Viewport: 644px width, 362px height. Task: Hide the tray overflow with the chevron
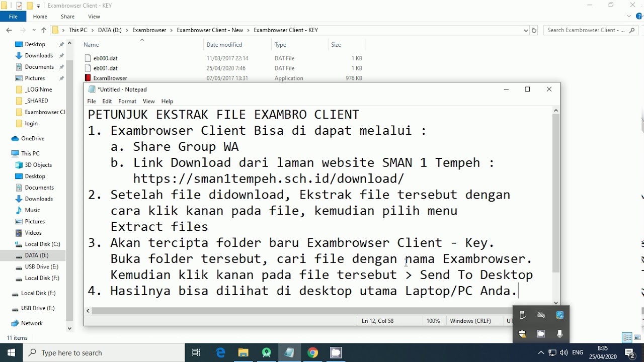(x=541, y=353)
